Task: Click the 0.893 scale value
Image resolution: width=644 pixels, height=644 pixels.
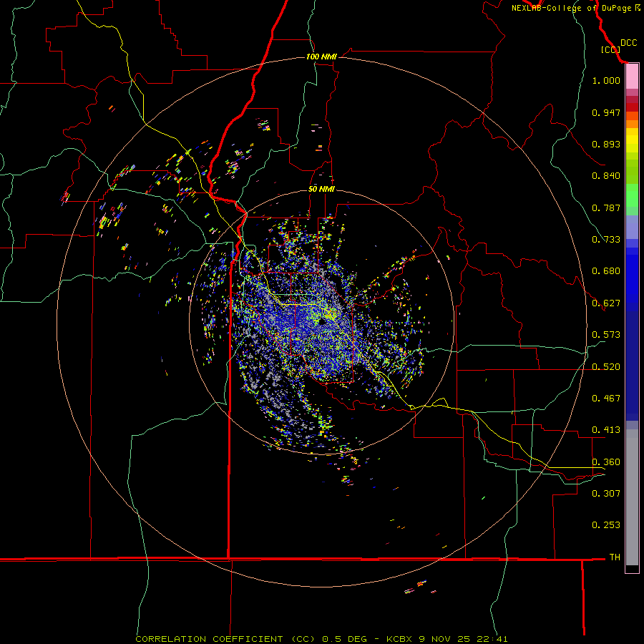Action: click(606, 144)
